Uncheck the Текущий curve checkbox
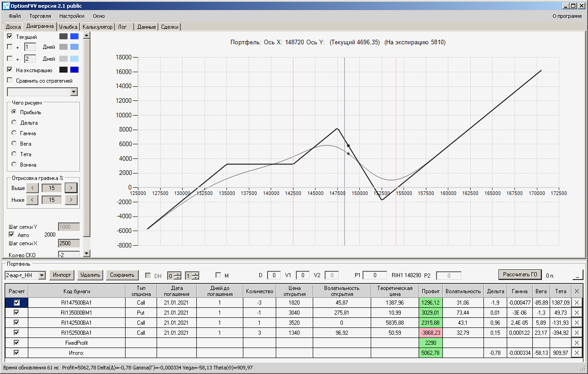Image resolution: width=588 pixels, height=374 pixels. [x=10, y=36]
